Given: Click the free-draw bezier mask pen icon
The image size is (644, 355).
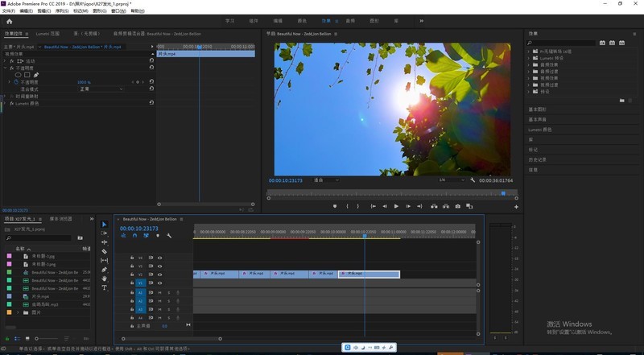Looking at the screenshot, I should tap(36, 75).
